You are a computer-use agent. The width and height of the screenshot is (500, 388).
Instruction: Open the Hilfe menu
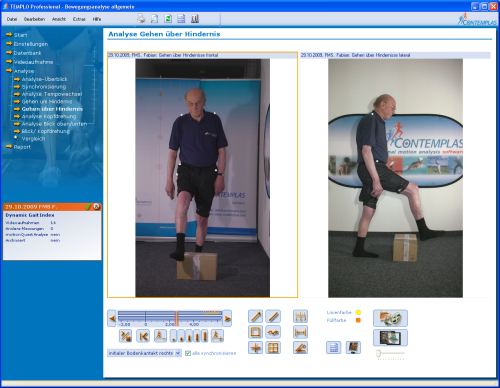click(97, 19)
